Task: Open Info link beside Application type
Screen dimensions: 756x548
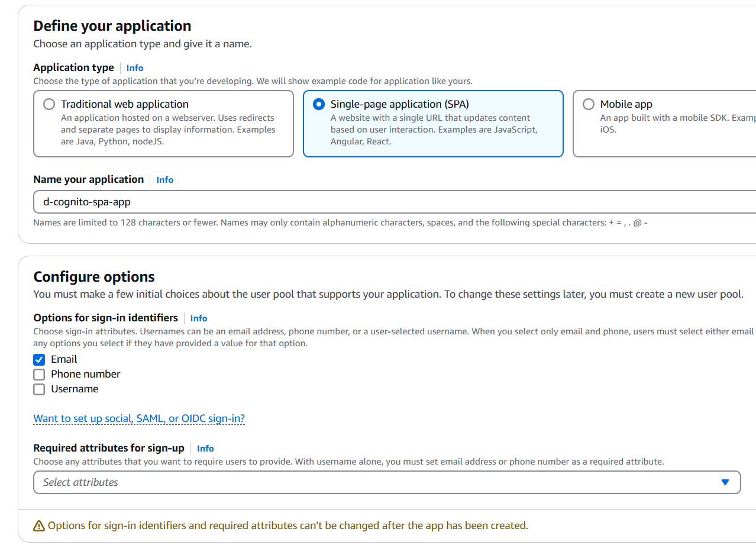Action: (x=135, y=68)
